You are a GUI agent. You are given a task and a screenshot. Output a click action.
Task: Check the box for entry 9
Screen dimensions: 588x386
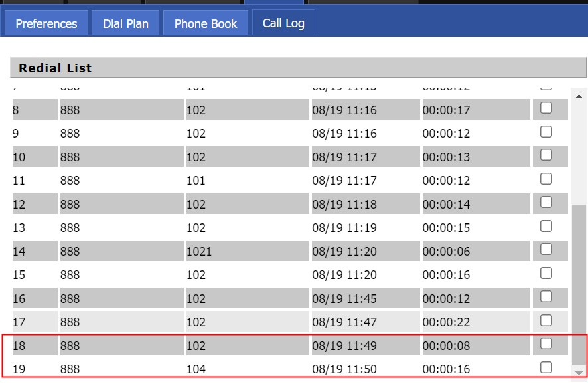click(x=546, y=132)
